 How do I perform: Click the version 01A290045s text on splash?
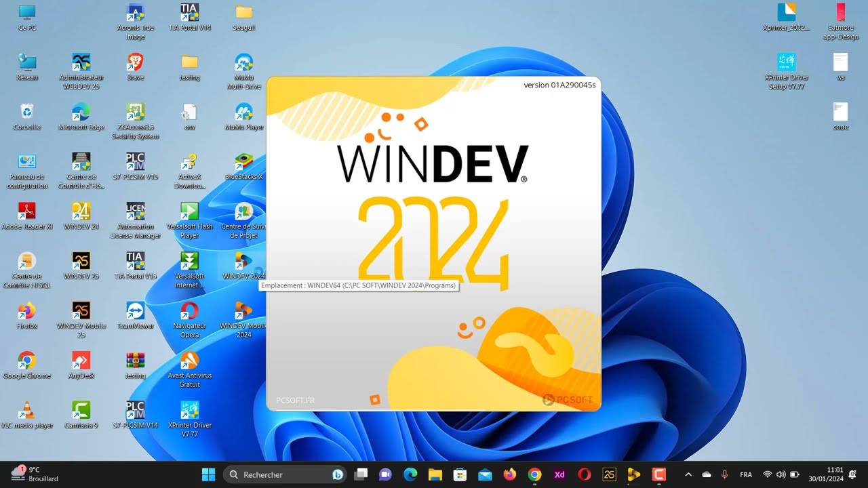coord(559,85)
